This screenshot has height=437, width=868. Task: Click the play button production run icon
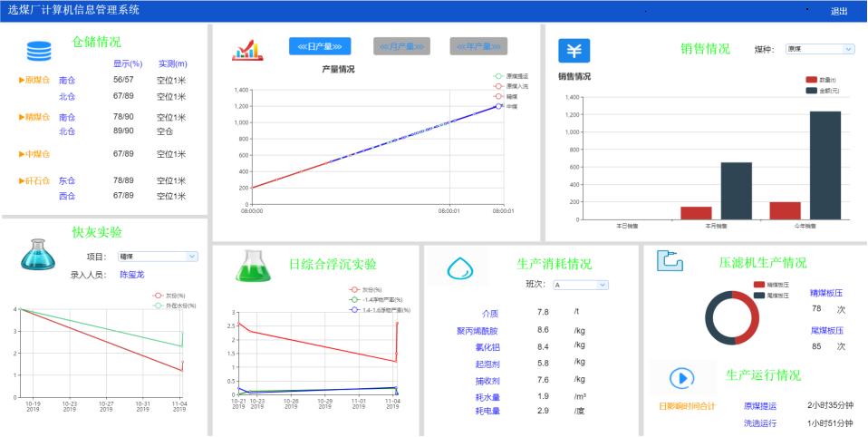(x=680, y=377)
